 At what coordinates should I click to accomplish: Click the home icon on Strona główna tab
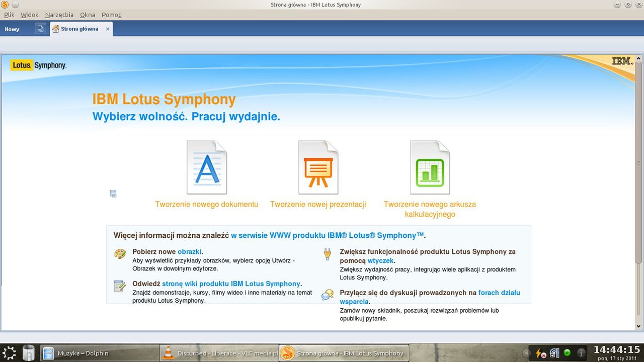(56, 29)
